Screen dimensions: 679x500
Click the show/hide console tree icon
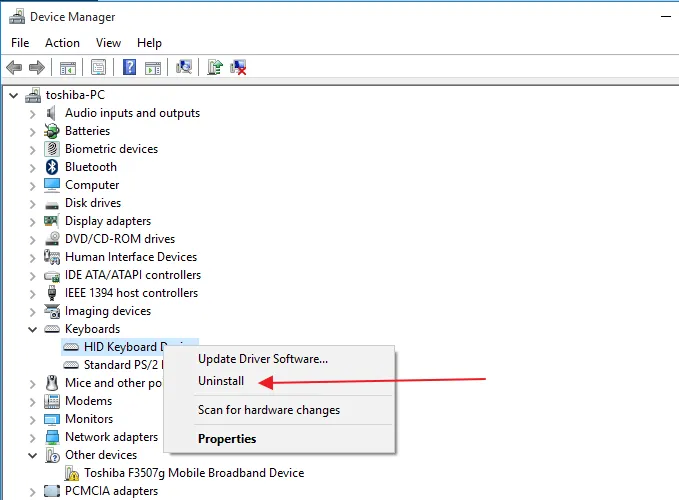coord(68,68)
